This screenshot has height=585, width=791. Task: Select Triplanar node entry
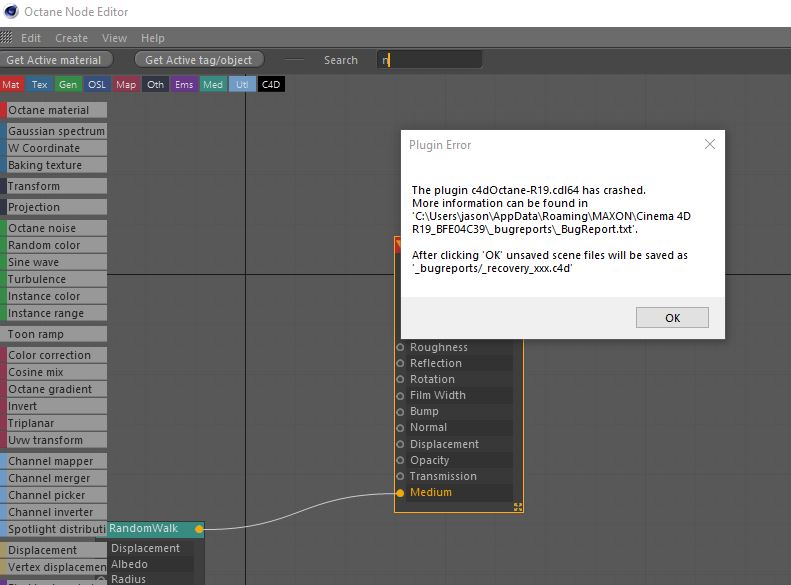[x=53, y=424]
